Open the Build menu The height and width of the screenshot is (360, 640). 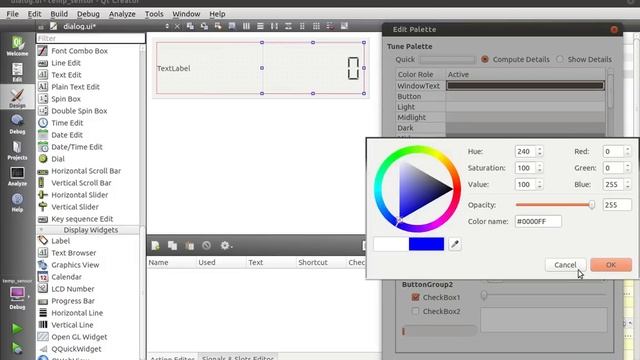[59, 14]
